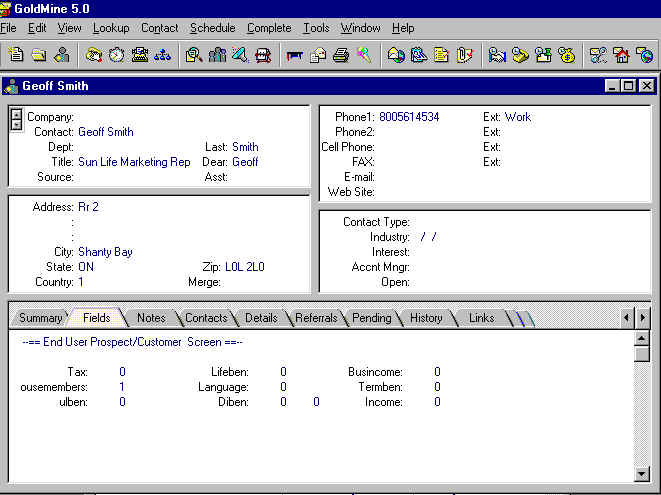Click the typewriter letter icon
The height and width of the screenshot is (495, 661).
pos(140,55)
